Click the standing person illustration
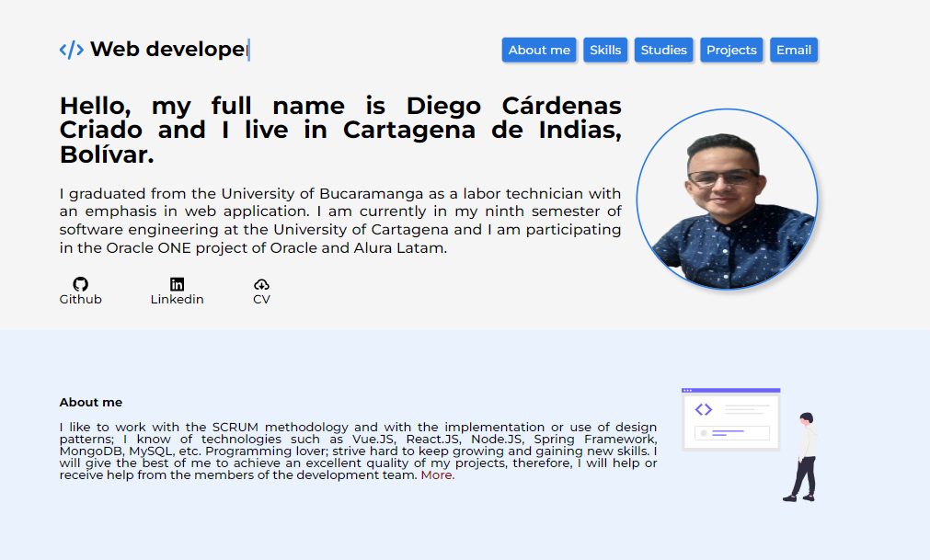 (x=806, y=460)
